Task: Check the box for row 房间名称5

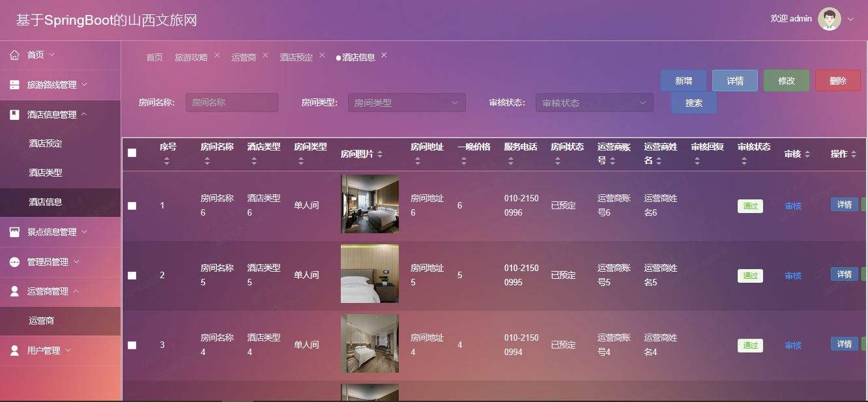Action: 132,276
